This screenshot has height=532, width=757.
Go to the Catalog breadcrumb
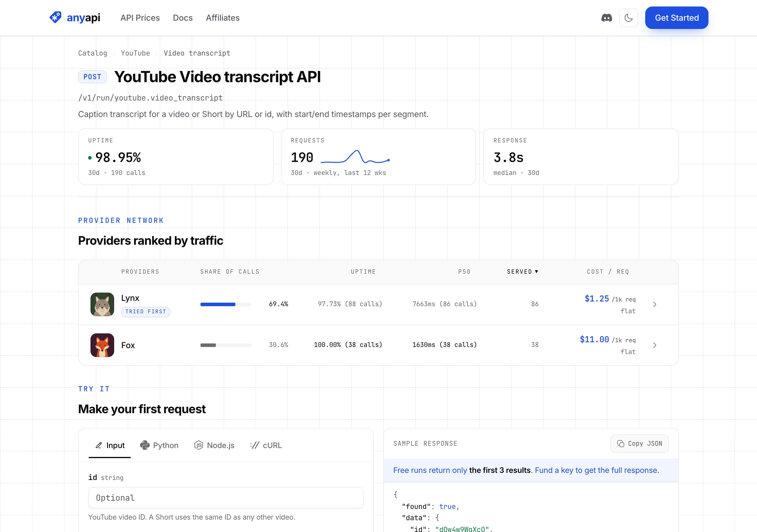tap(93, 53)
